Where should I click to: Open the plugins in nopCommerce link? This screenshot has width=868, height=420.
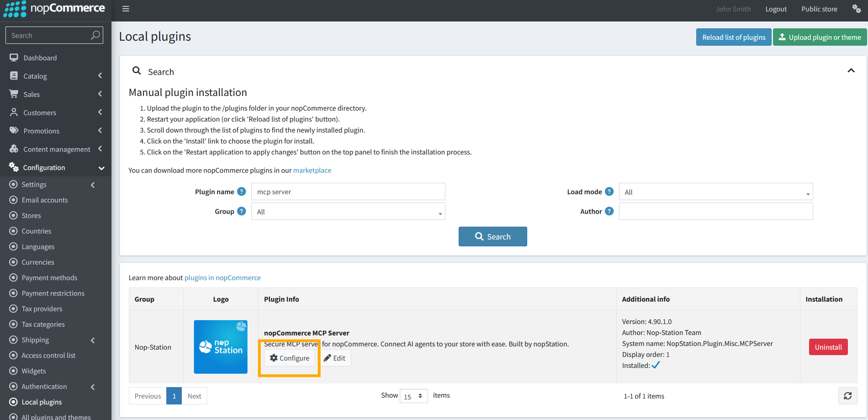pos(222,277)
